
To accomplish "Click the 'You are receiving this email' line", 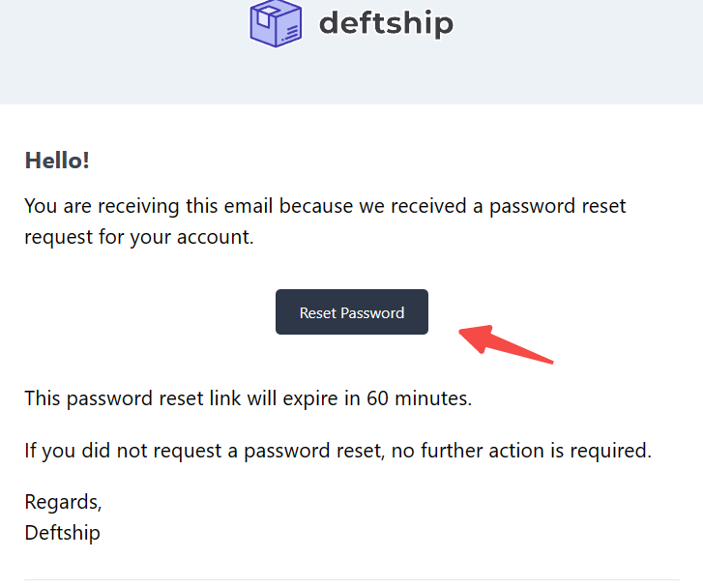I will click(325, 207).
